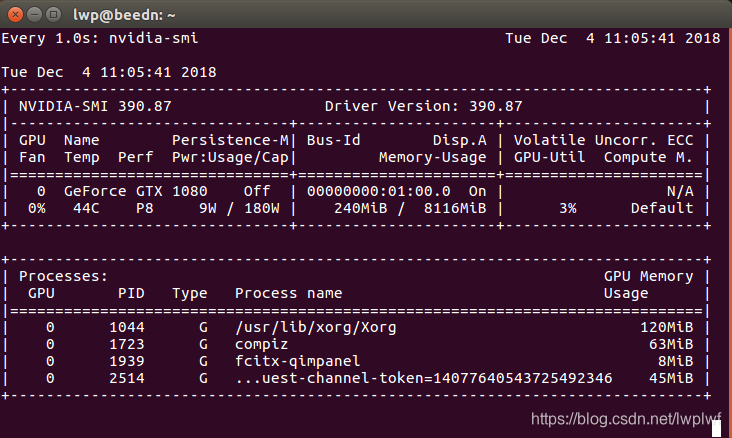Click PID '2514'

(127, 378)
